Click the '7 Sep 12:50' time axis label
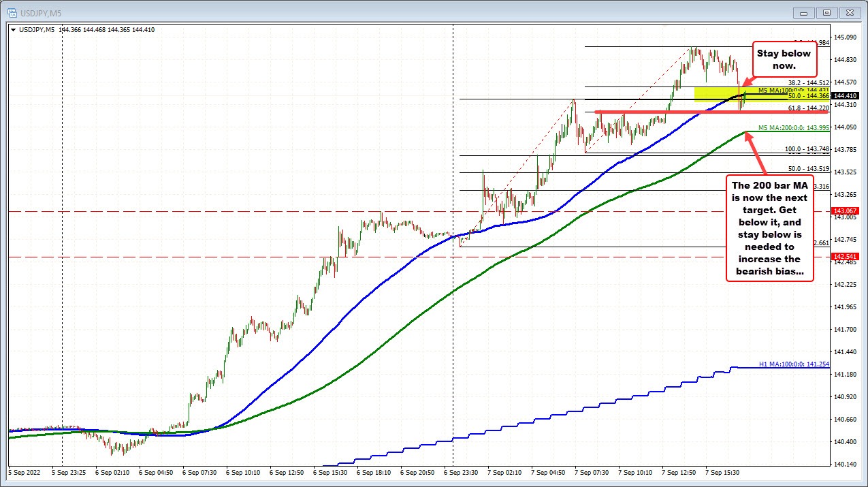Screen dimensions: 868x487 pos(679,471)
